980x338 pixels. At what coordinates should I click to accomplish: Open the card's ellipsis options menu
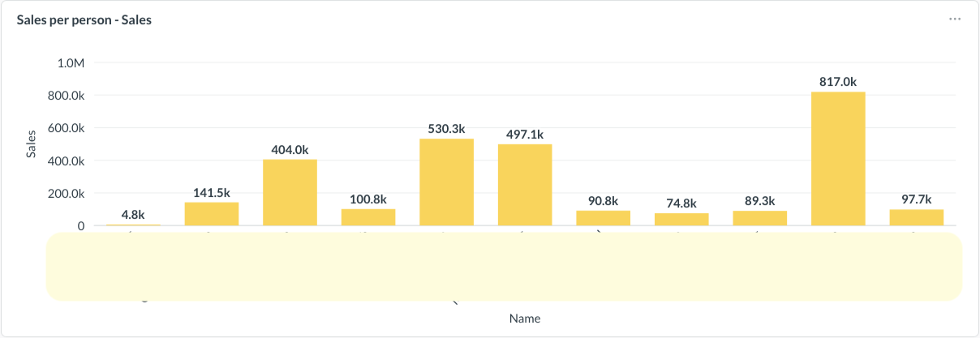pos(955,19)
